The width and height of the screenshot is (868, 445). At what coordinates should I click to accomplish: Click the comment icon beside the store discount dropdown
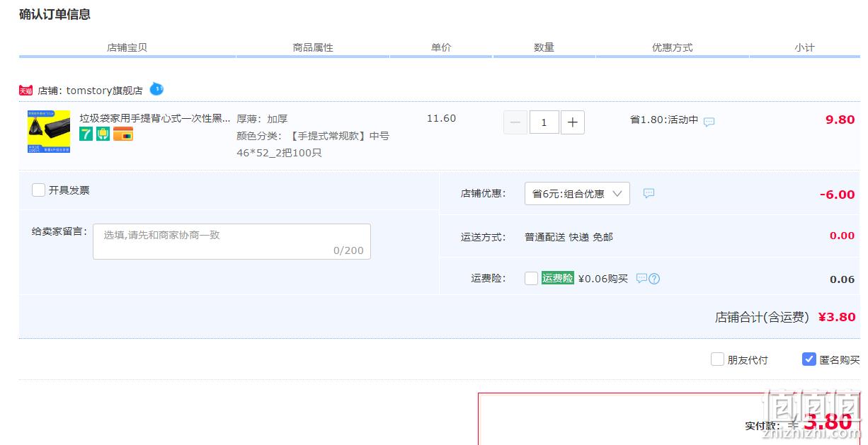tap(649, 193)
